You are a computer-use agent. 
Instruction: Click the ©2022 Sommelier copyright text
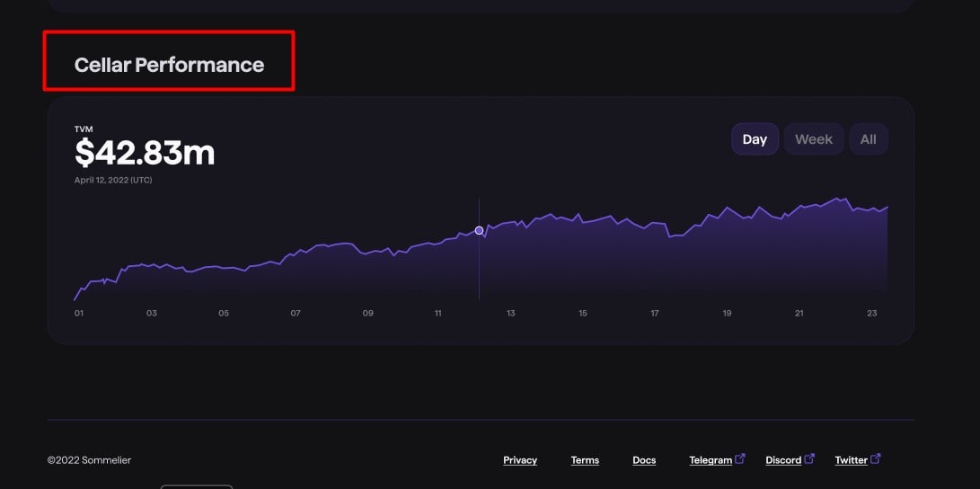pyautogui.click(x=89, y=460)
